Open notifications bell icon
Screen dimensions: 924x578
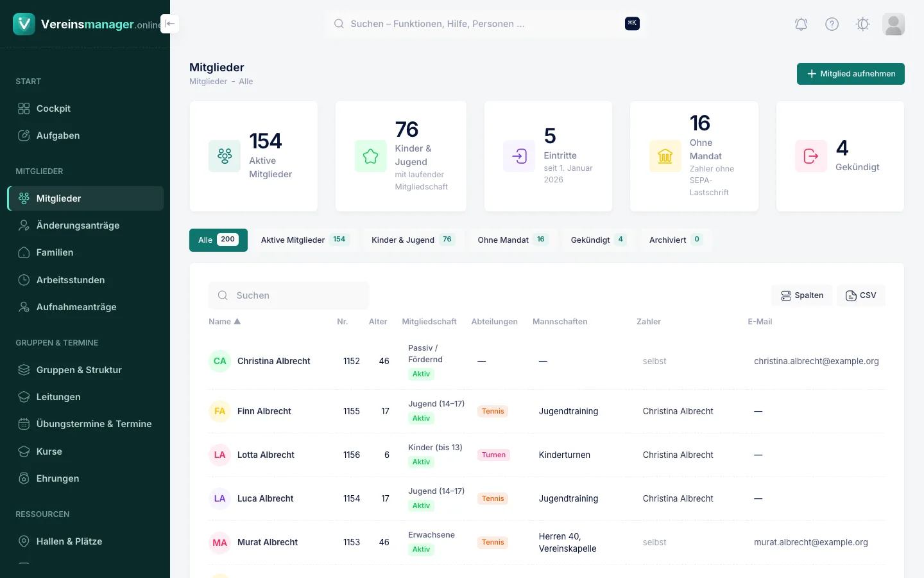[x=801, y=24]
